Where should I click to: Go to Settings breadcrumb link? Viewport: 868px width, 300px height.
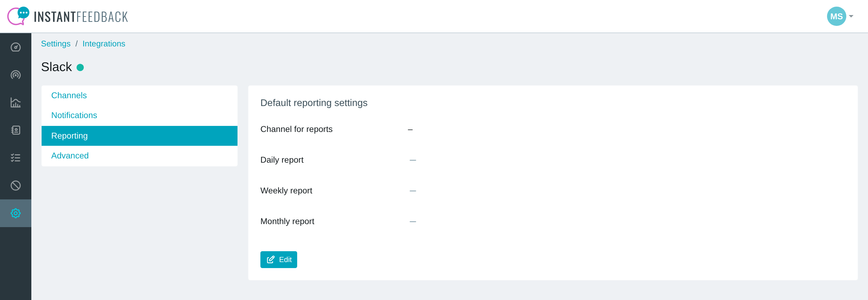pyautogui.click(x=55, y=44)
